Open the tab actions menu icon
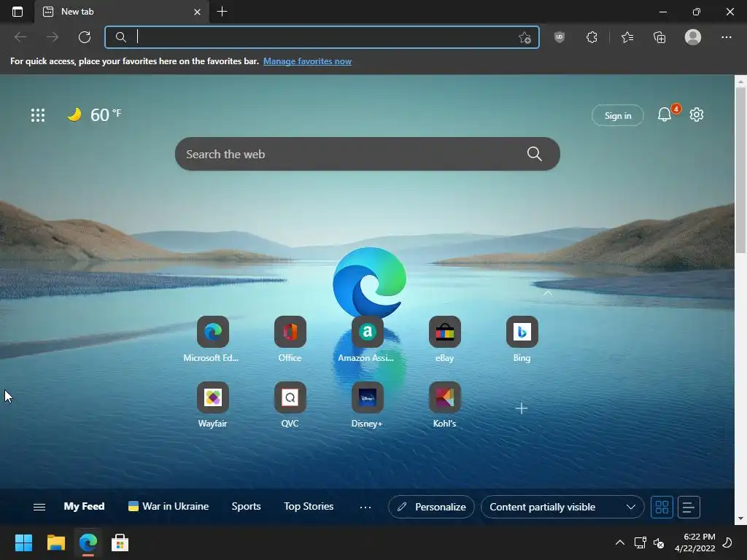The width and height of the screenshot is (747, 560). pos(18,12)
